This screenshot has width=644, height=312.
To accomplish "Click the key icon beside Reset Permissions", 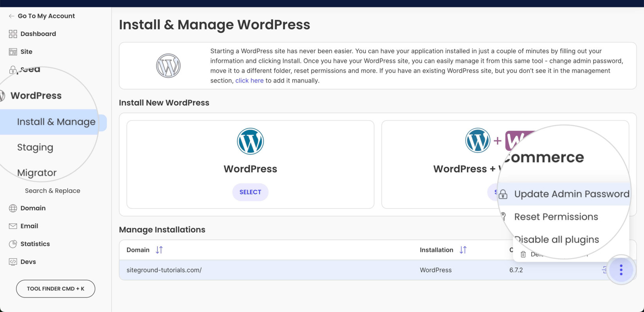I will [x=504, y=217].
